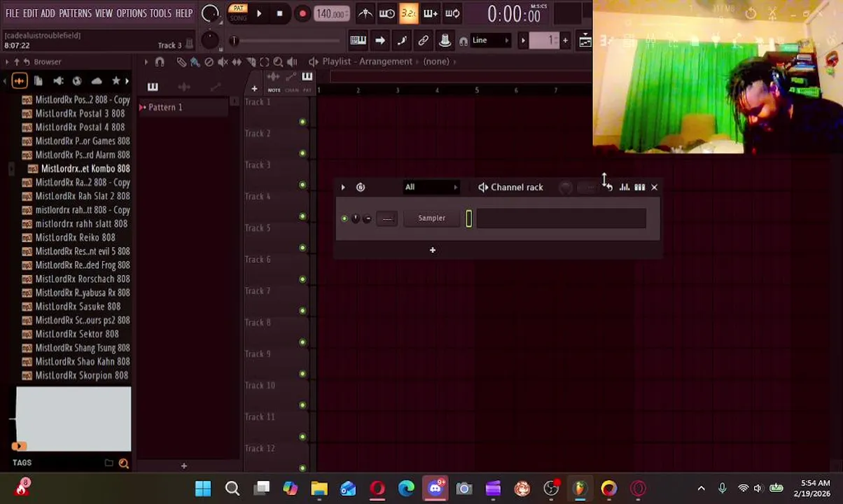Toggle blend recording overdub icon
843x504 pixels.
coord(431,13)
